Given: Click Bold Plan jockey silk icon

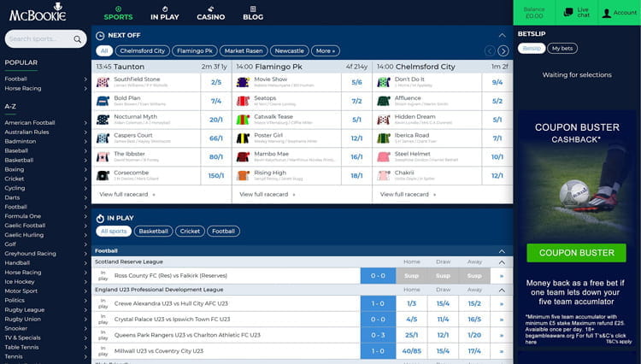Looking at the screenshot, I should tap(103, 101).
